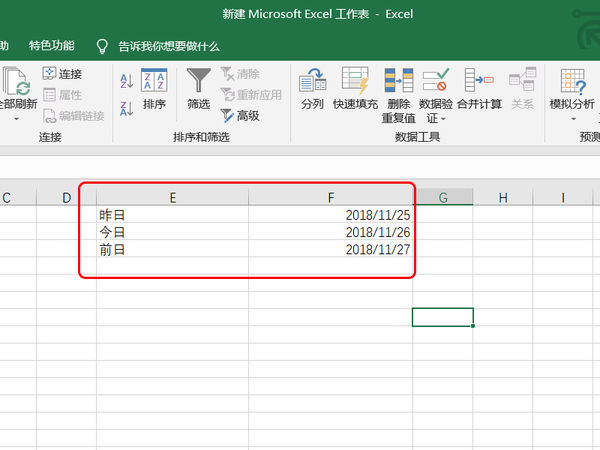Screen dimensions: 600x450
Task: Sort descending with Z-A button
Action: click(126, 108)
